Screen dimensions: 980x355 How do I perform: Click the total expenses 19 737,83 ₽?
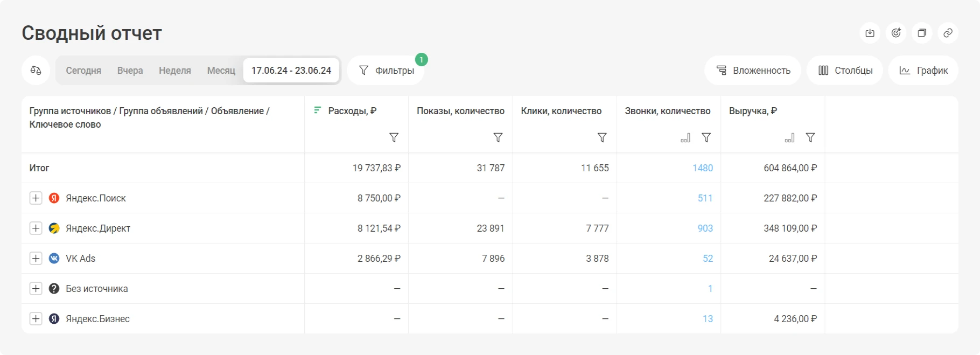point(376,168)
